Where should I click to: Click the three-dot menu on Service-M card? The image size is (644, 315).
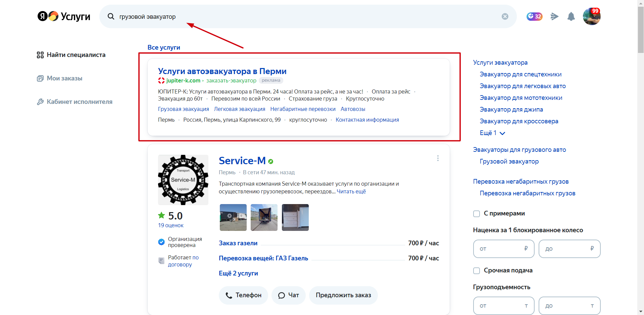(438, 158)
